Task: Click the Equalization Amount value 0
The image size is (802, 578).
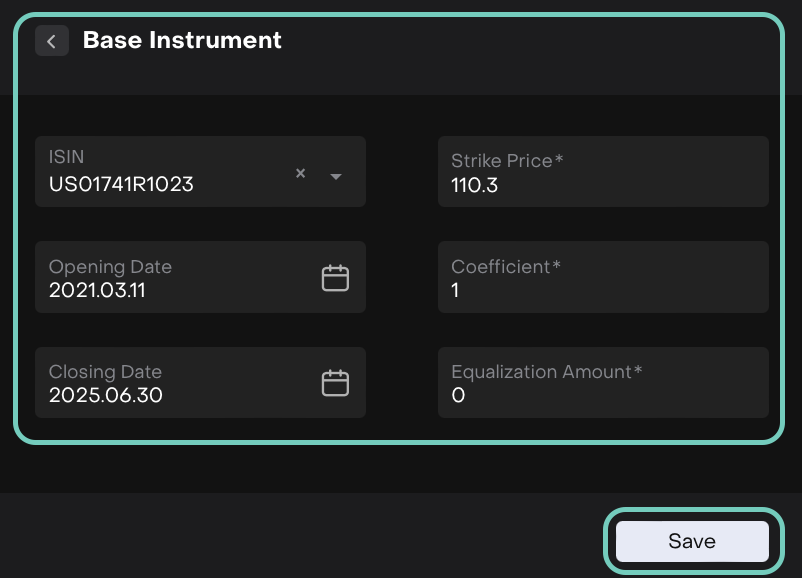Action: [458, 395]
